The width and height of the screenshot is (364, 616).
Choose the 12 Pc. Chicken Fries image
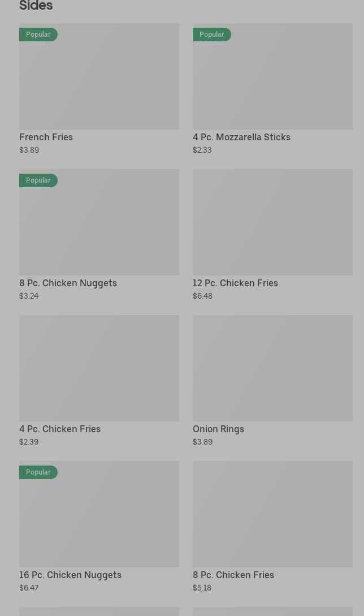272,222
